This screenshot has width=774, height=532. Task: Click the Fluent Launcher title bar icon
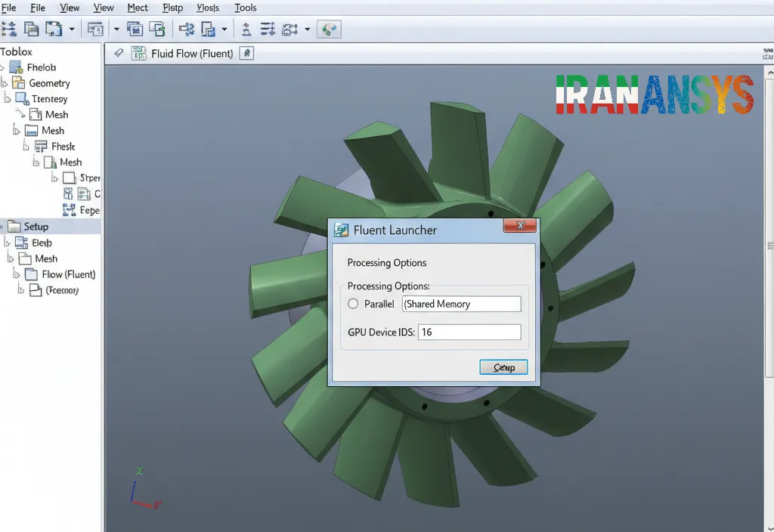(341, 230)
